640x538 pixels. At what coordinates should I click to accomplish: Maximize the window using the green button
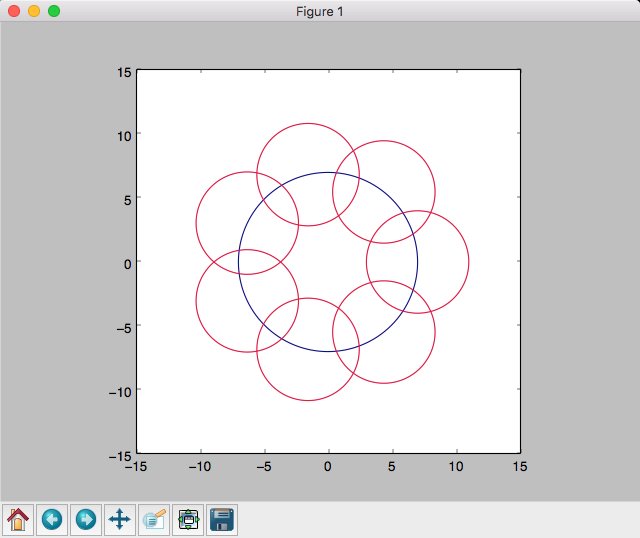pos(54,11)
